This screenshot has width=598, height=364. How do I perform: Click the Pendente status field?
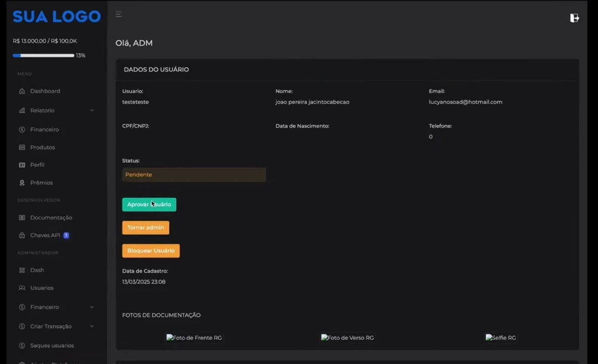194,174
